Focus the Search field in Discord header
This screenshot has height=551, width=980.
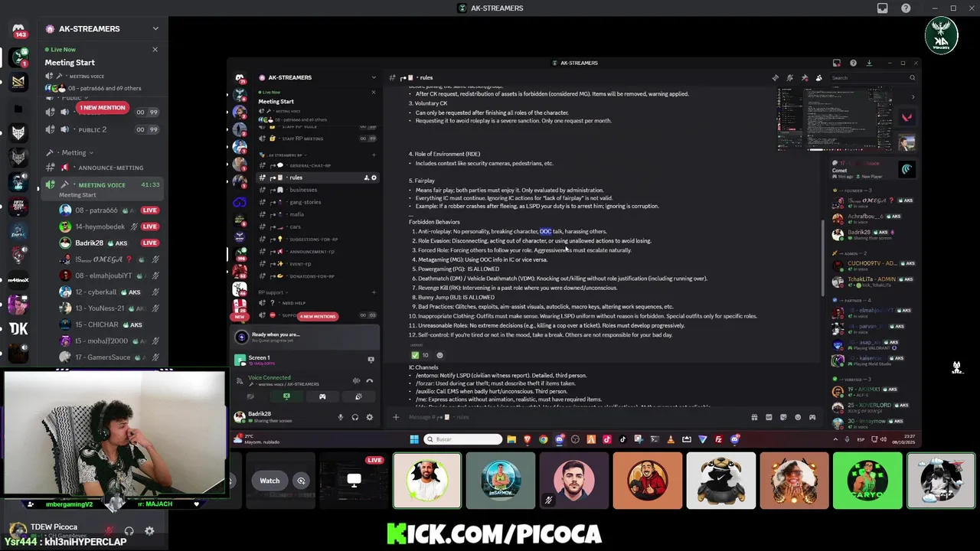click(x=873, y=77)
